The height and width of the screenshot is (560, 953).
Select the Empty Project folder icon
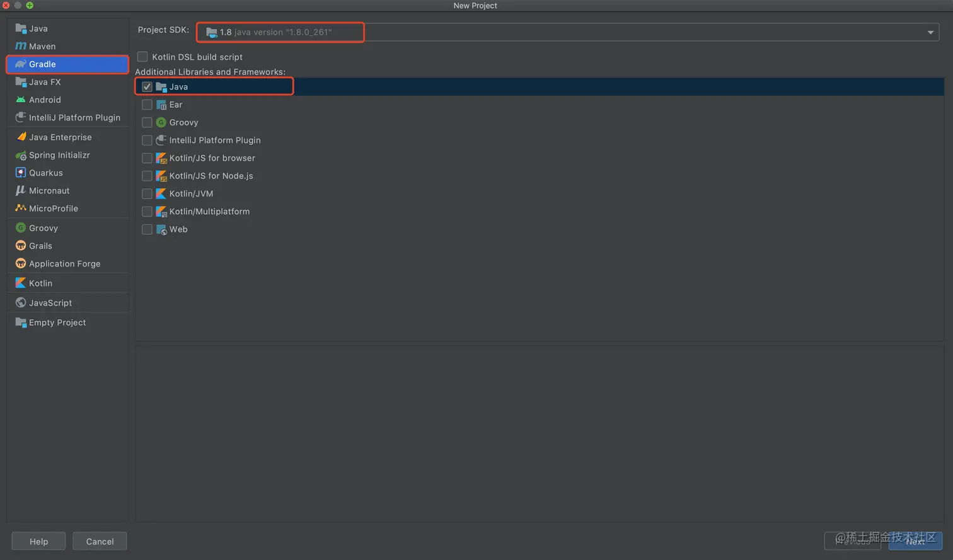click(21, 323)
